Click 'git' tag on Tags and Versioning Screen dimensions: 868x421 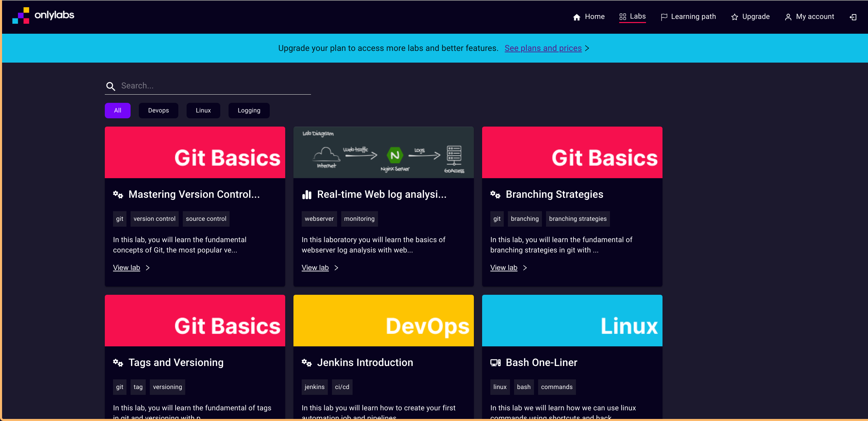coord(120,387)
